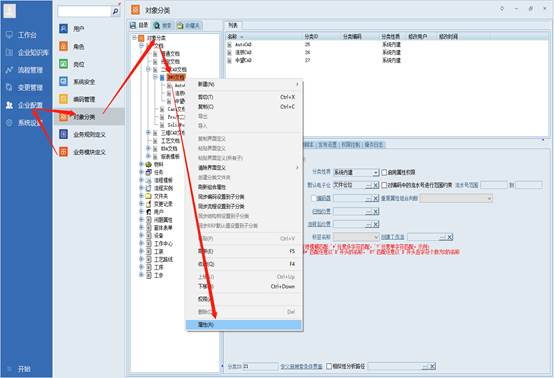
Task: Open the 用户 configuration item
Action: [x=78, y=29]
